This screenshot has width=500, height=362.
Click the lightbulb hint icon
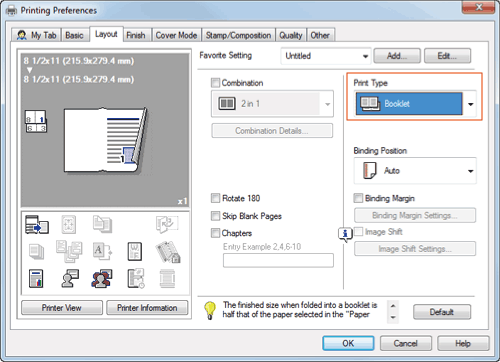coord(210,310)
